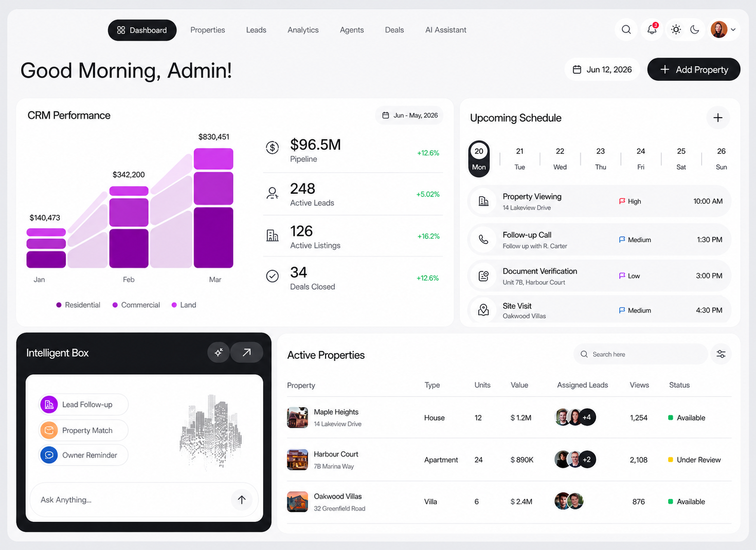Open notifications bell icon
Screen dimensions: 756x550
click(x=652, y=30)
